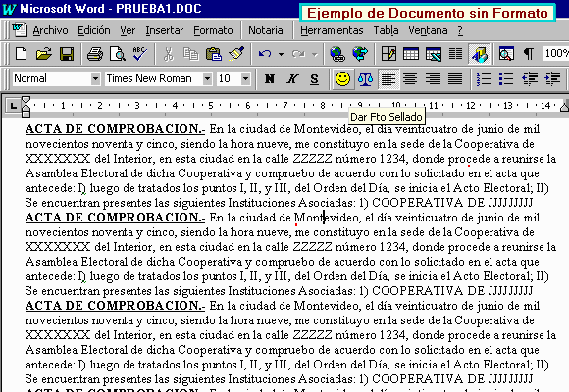This screenshot has height=392, width=569.
Task: Toggle italic with the K button
Action: [x=292, y=78]
